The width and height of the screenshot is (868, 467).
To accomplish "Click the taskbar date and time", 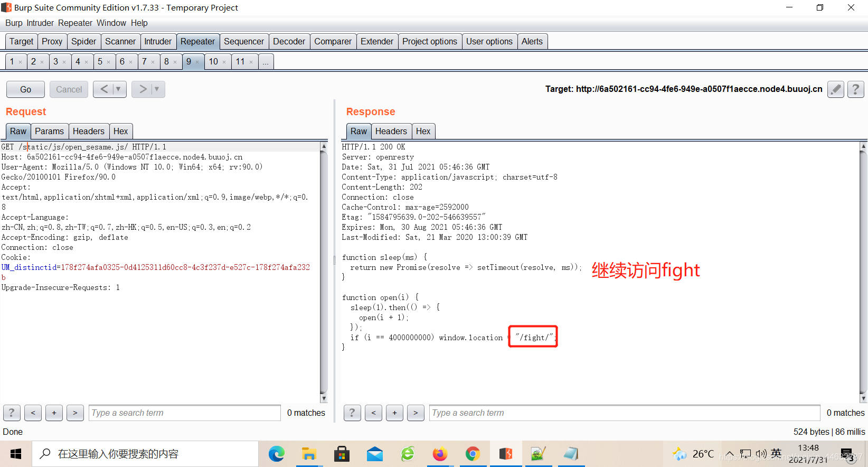I will tap(808, 454).
